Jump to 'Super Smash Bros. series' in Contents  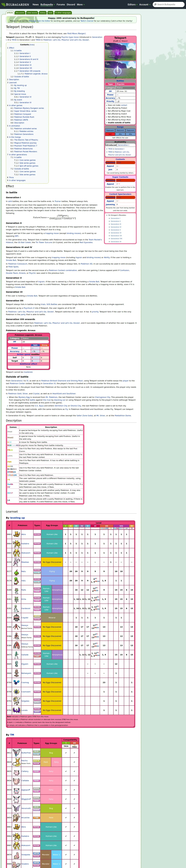[x=25, y=111]
